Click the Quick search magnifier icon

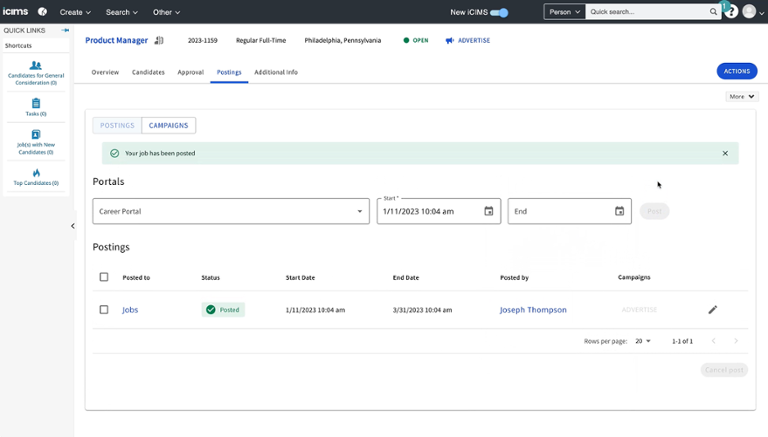[x=714, y=12]
